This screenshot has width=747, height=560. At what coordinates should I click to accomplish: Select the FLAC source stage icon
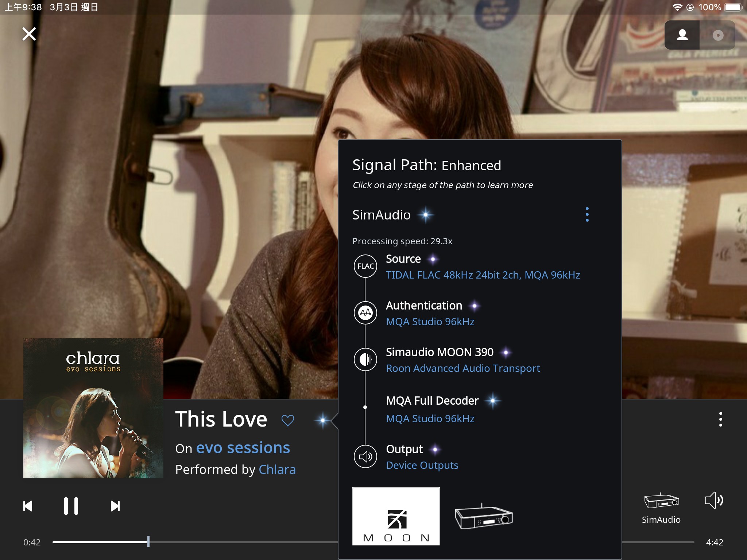pos(365,266)
